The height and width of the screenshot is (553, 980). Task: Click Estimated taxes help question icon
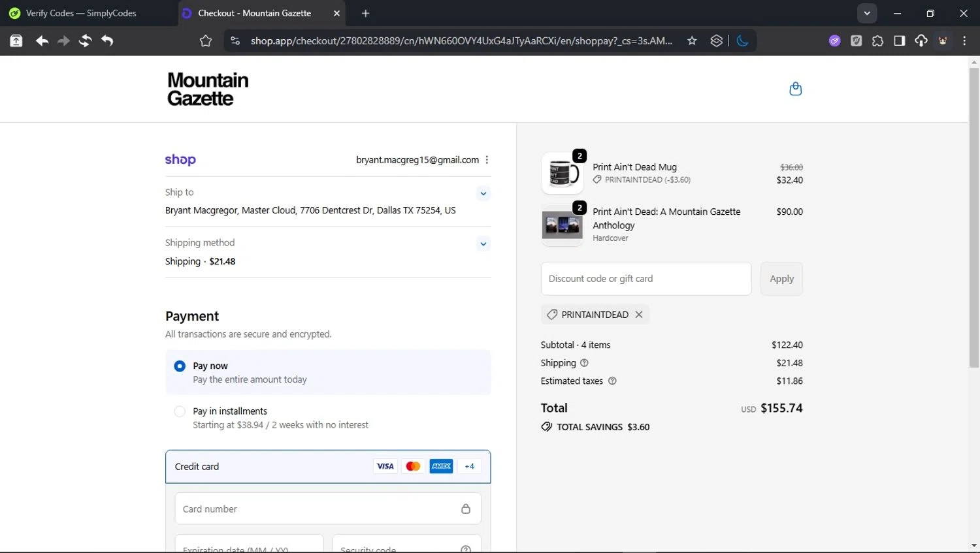[x=612, y=381]
